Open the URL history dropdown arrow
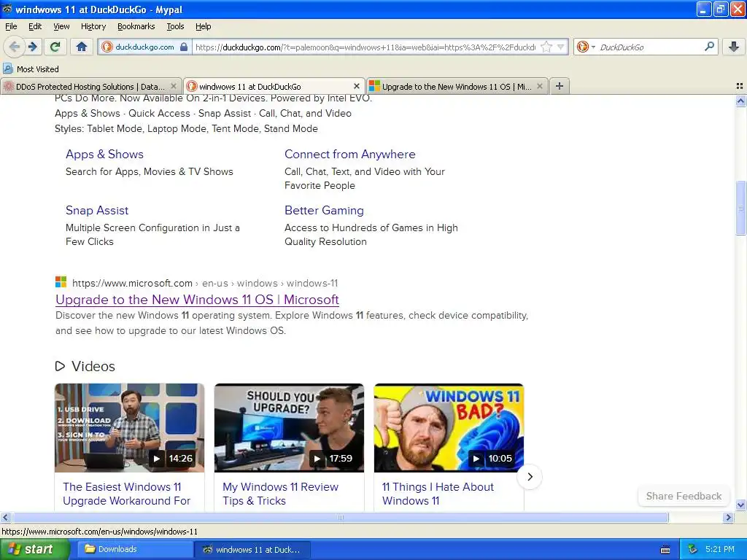This screenshot has height=560, width=747. pyautogui.click(x=561, y=47)
